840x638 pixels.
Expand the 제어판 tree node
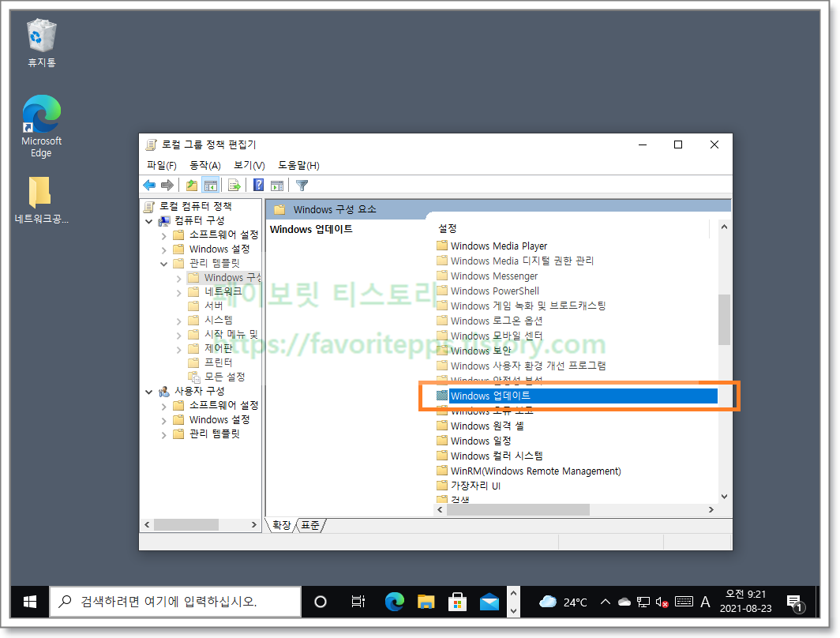[179, 349]
